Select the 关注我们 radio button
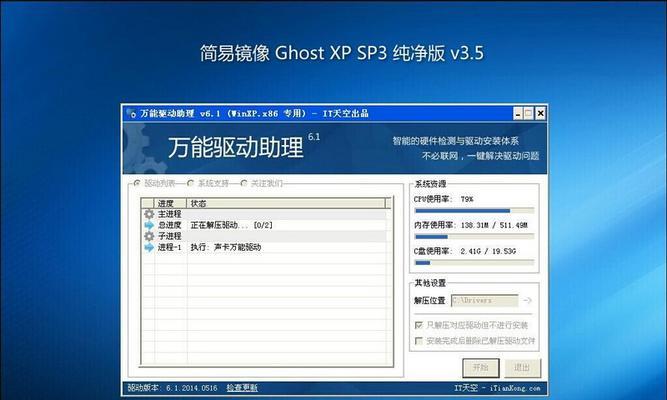The height and width of the screenshot is (400, 667). click(x=243, y=183)
